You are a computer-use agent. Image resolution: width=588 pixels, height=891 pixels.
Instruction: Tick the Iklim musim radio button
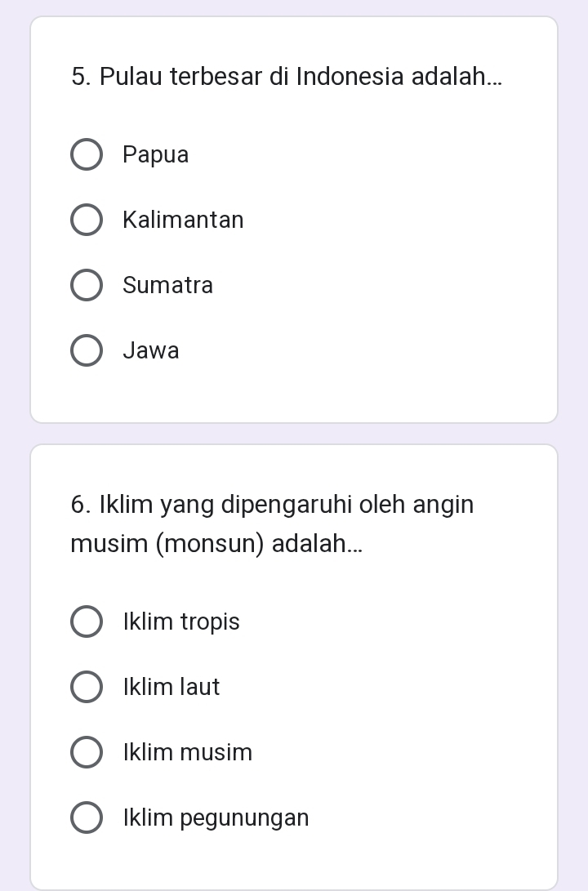click(x=87, y=753)
